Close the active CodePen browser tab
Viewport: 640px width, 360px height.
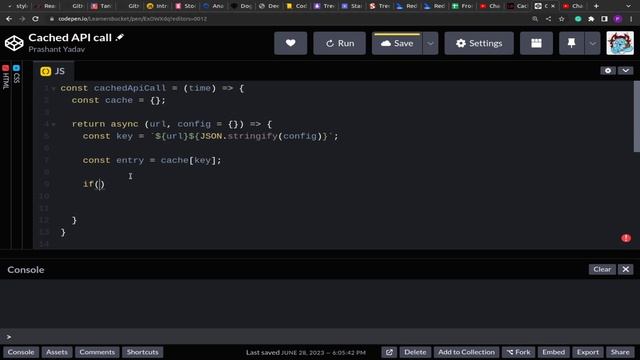click(553, 6)
